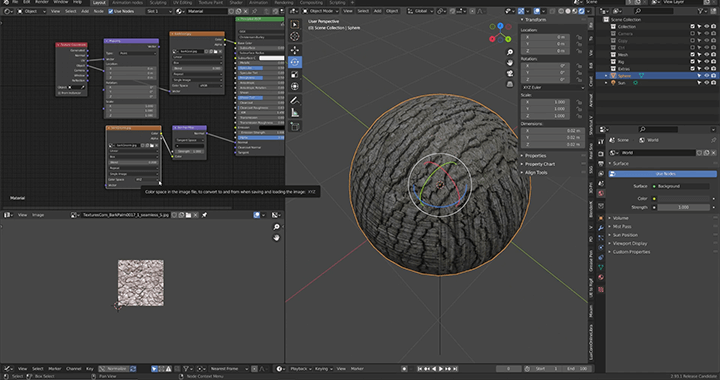Screen dimensions: 720x380
Task: Select rendered viewport shading mode icon
Action: point(581,11)
